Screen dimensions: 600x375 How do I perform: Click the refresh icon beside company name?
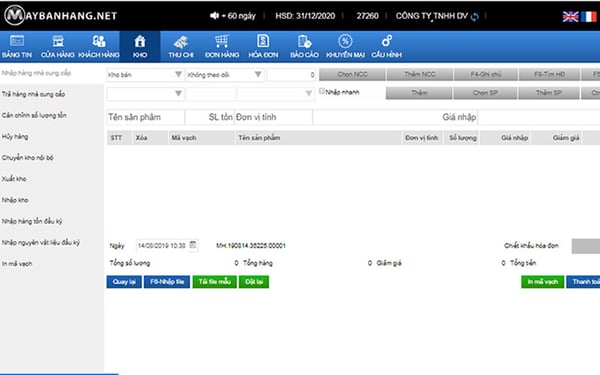click(x=474, y=16)
